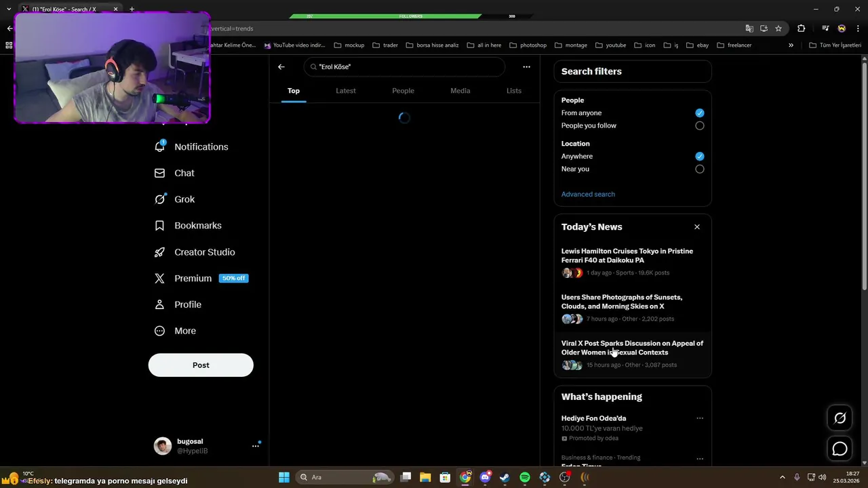The image size is (868, 488).
Task: Open Steam from the taskbar
Action: (x=505, y=477)
